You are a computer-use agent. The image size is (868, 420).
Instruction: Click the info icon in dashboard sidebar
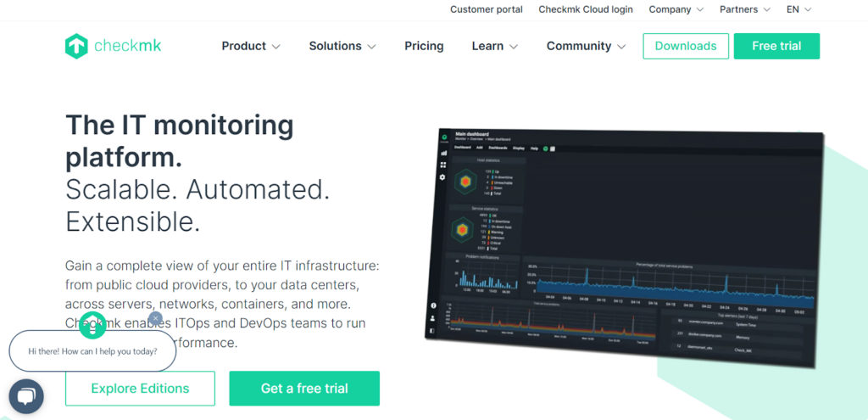pyautogui.click(x=433, y=305)
